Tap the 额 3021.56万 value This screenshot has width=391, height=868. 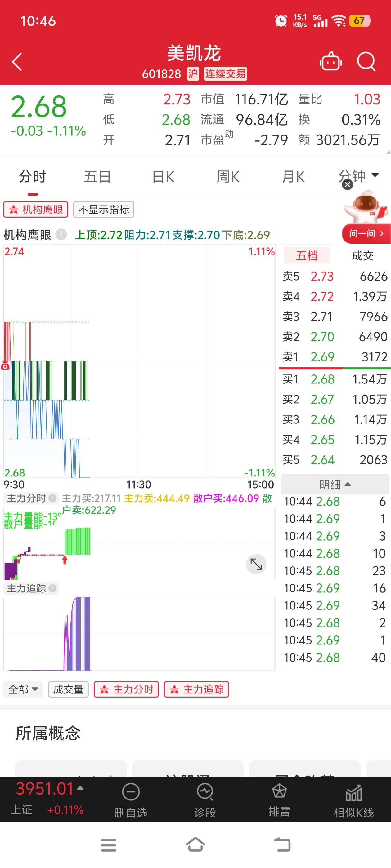[348, 140]
